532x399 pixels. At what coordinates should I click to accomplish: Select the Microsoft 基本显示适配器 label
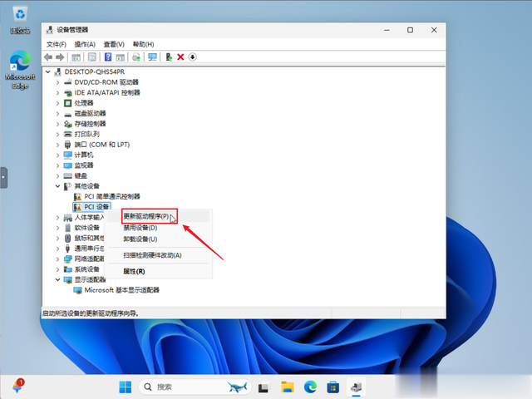122,290
